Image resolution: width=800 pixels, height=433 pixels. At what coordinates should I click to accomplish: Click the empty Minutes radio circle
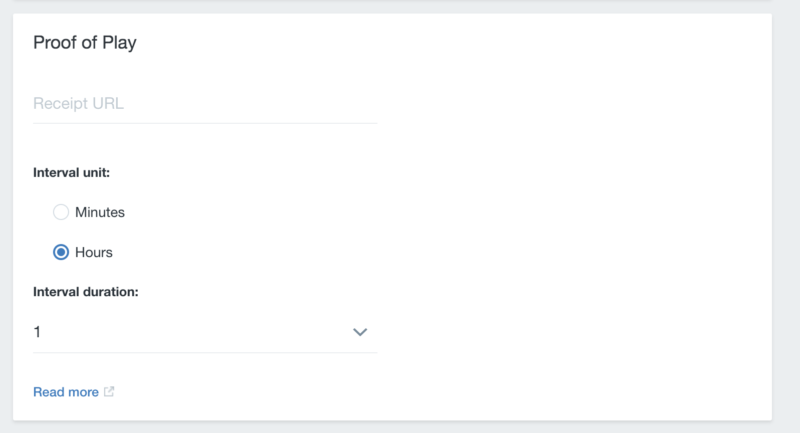(61, 212)
